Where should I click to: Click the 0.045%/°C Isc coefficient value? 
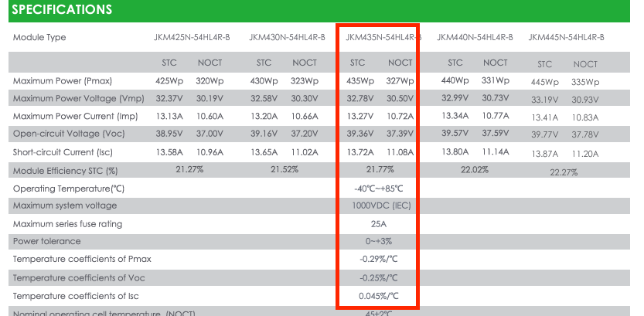pos(378,296)
